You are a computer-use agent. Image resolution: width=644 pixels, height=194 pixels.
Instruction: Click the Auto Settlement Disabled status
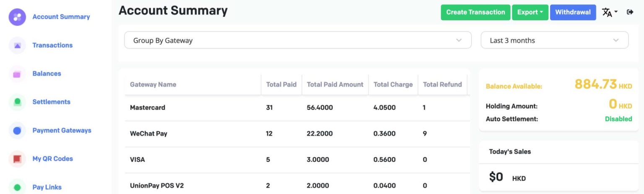click(618, 119)
